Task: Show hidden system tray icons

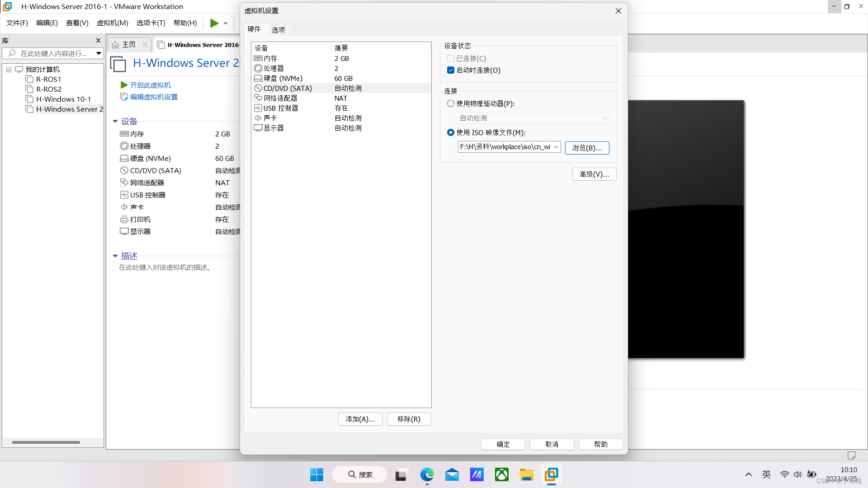Action: point(749,474)
